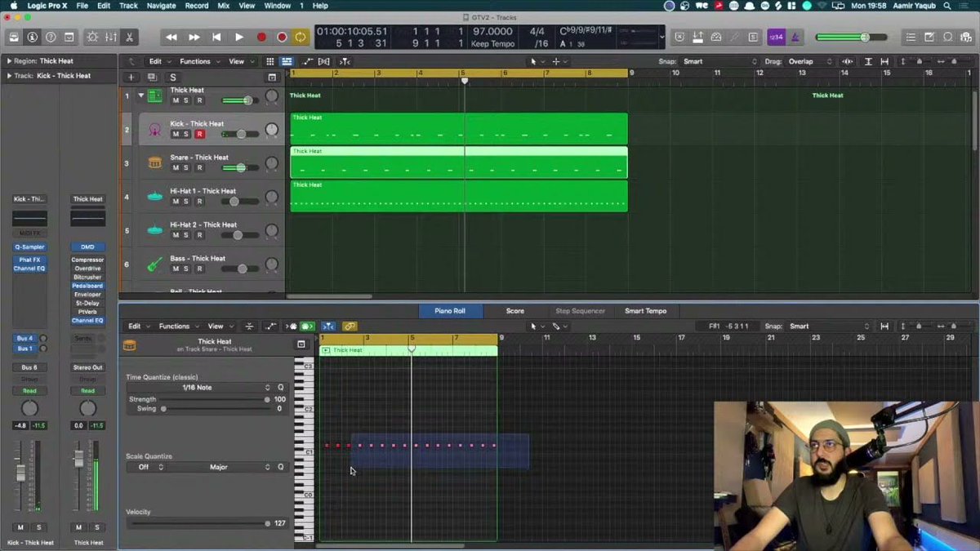Solo the Snare - Thick Heat track
Image resolution: width=980 pixels, height=551 pixels.
coord(184,167)
